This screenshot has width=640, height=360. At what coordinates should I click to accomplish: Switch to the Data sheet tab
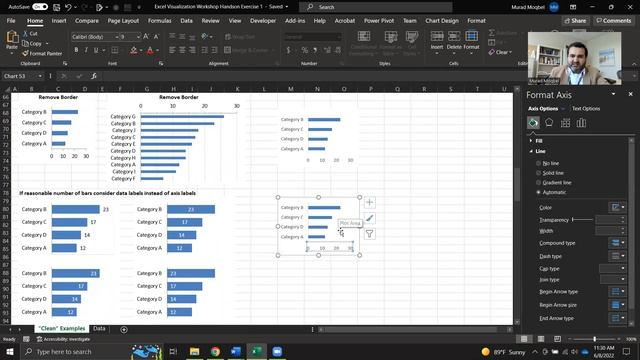click(x=99, y=329)
